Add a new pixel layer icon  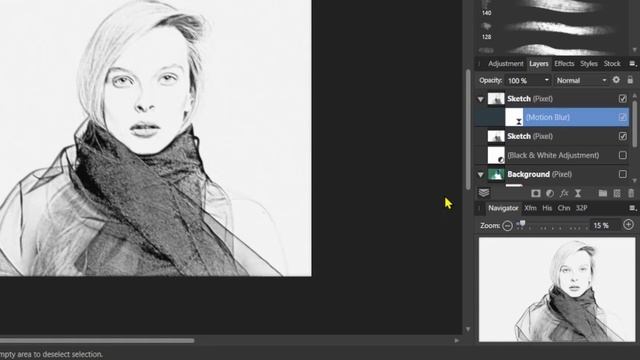[x=617, y=193]
